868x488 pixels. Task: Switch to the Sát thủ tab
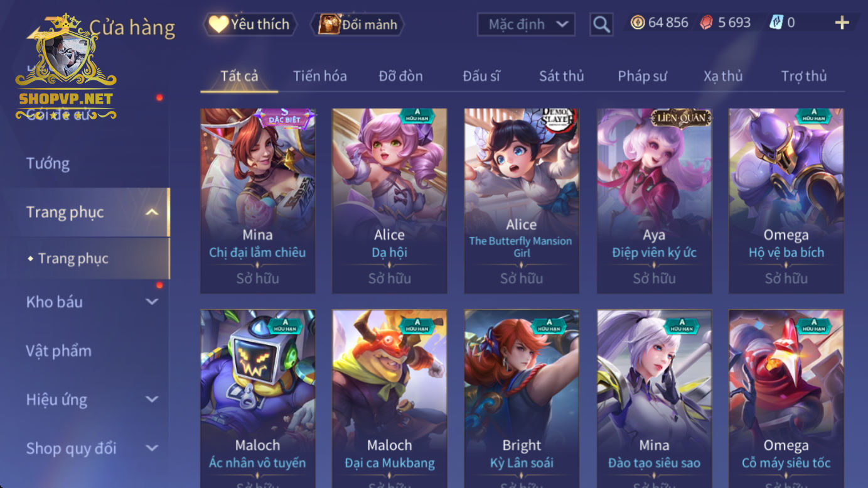point(562,76)
